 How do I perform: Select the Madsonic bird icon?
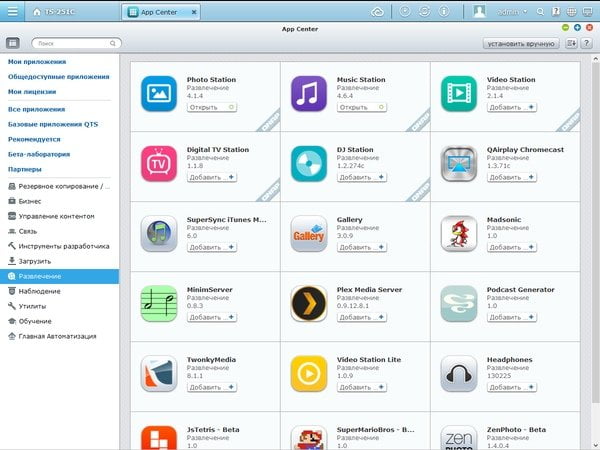coord(459,234)
